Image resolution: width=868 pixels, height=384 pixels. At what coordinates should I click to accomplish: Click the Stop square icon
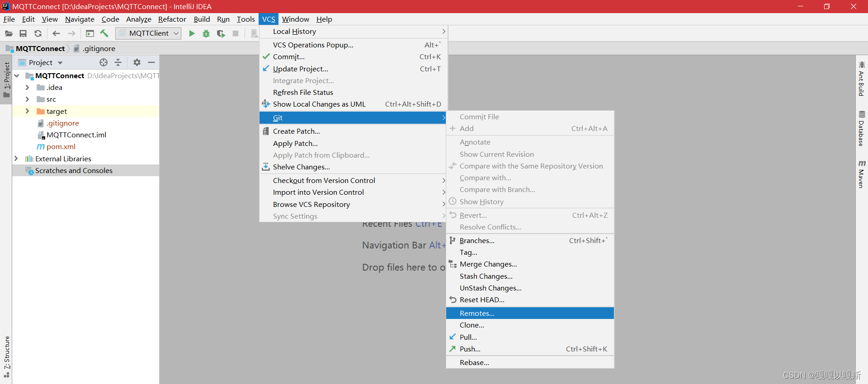(x=236, y=33)
